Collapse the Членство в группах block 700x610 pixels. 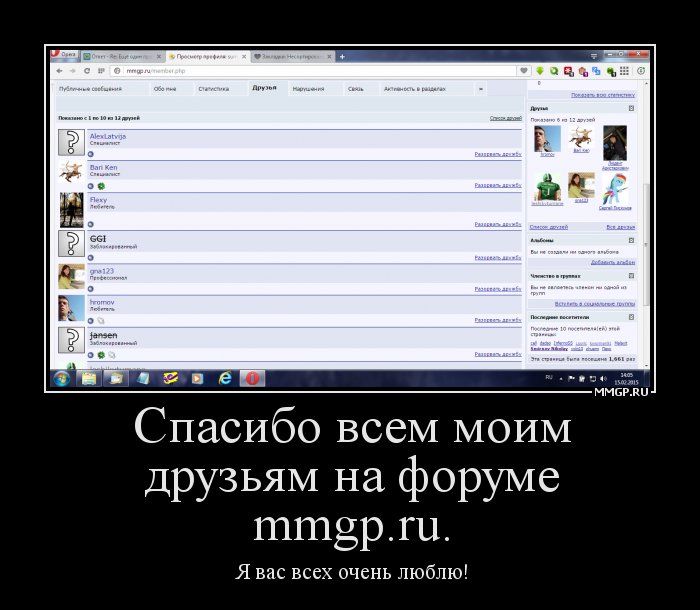[631, 276]
